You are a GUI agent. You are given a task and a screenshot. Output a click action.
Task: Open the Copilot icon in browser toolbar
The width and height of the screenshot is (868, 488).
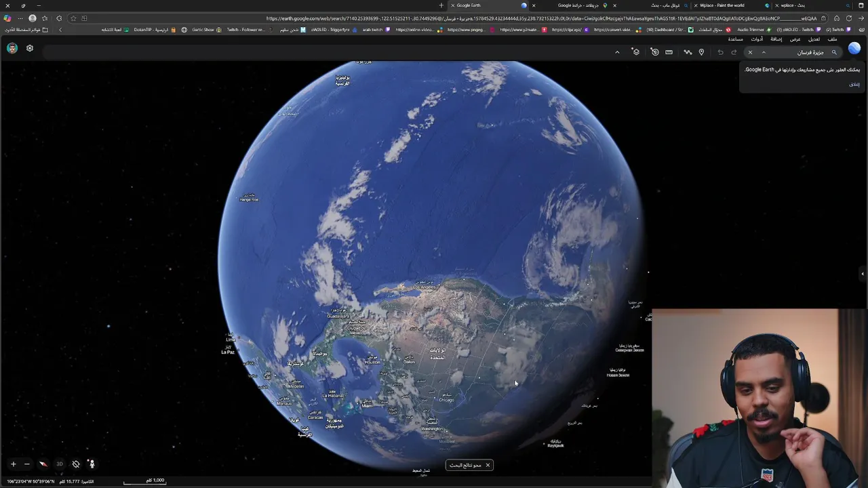[x=7, y=18]
